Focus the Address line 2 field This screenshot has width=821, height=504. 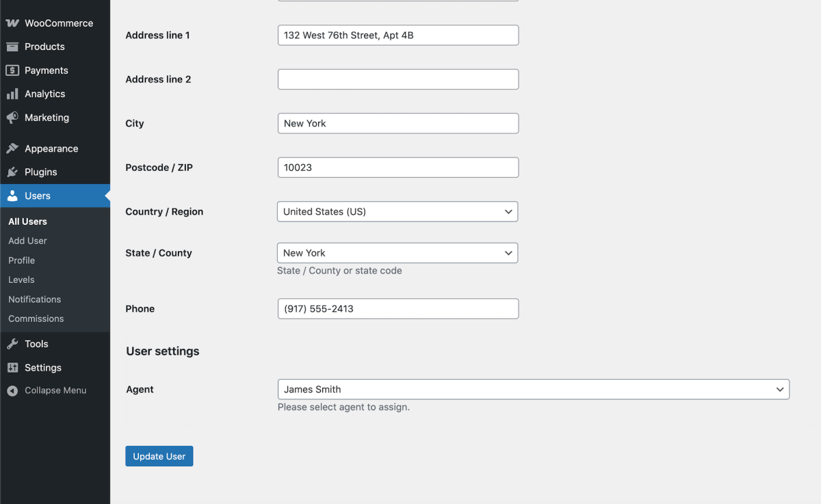point(398,79)
